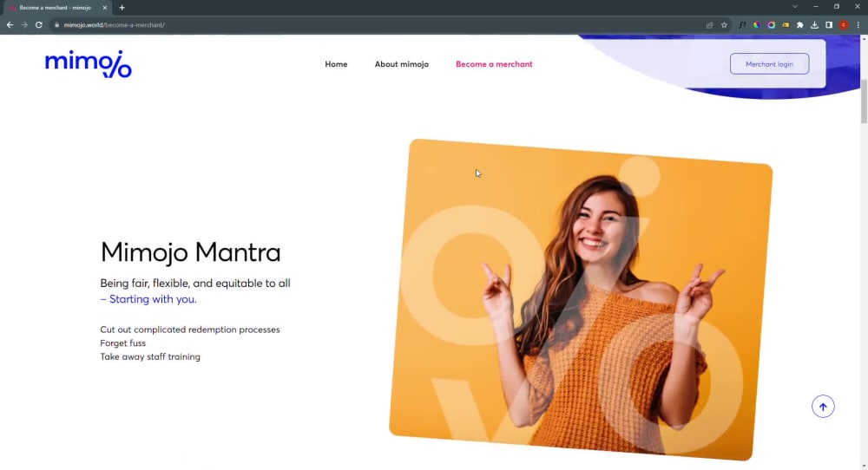The image size is (868, 470).
Task: Select the Become a merchant nav item
Action: 494,64
